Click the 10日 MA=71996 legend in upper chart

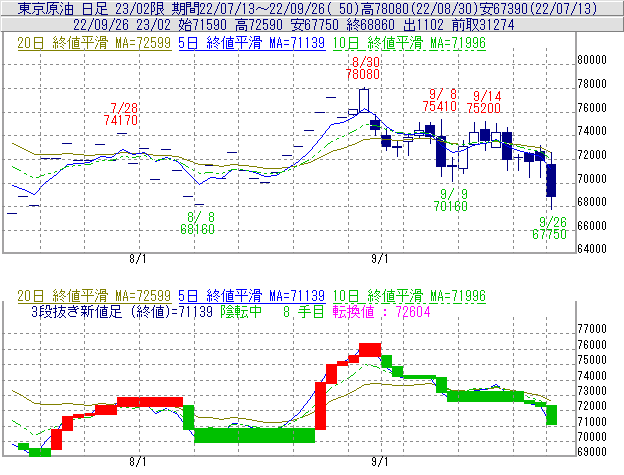(409, 43)
